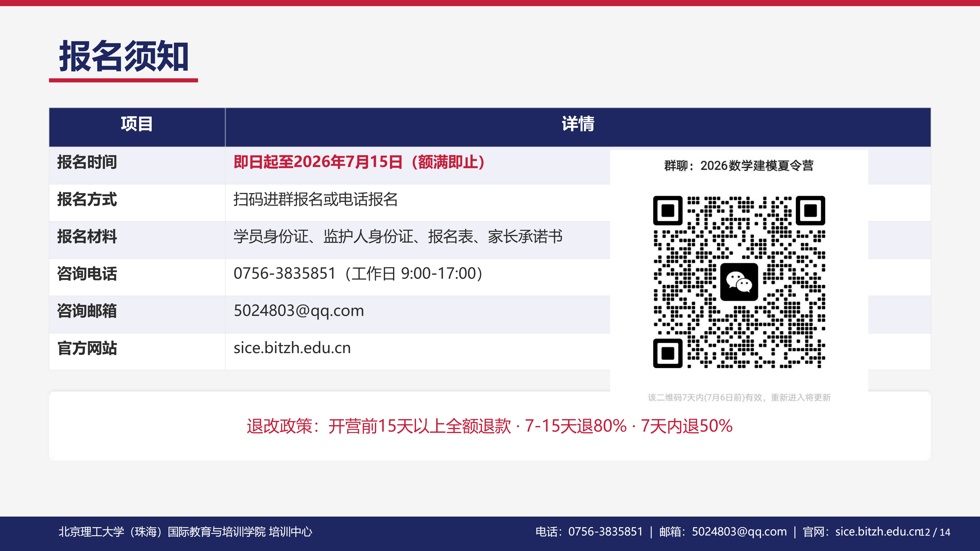Select phone number 0756-3835851 in table
Image resolution: width=980 pixels, height=551 pixels.
click(285, 273)
